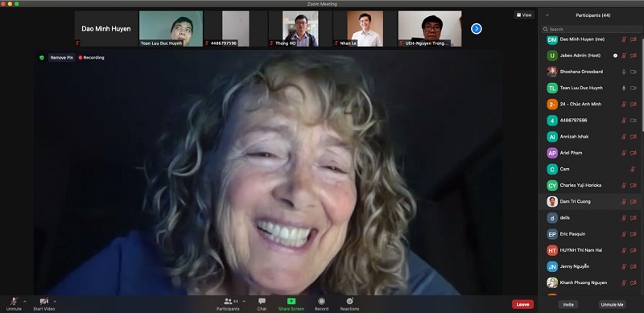
Task: Click the red Leave button
Action: [522, 304]
